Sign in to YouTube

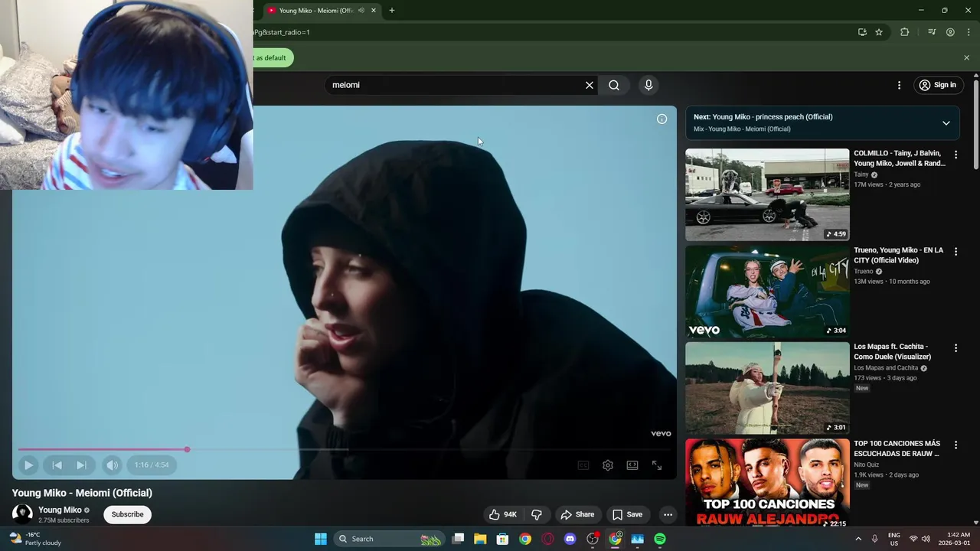point(938,85)
